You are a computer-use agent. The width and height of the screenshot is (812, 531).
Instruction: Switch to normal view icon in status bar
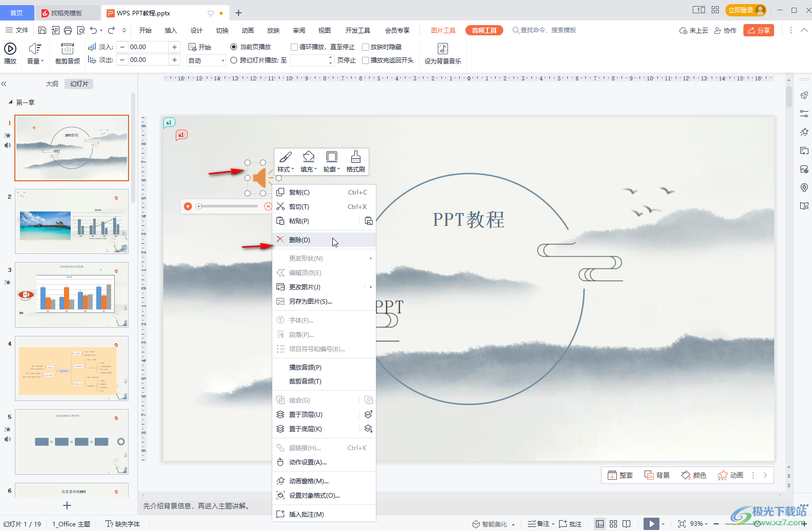[x=600, y=524]
